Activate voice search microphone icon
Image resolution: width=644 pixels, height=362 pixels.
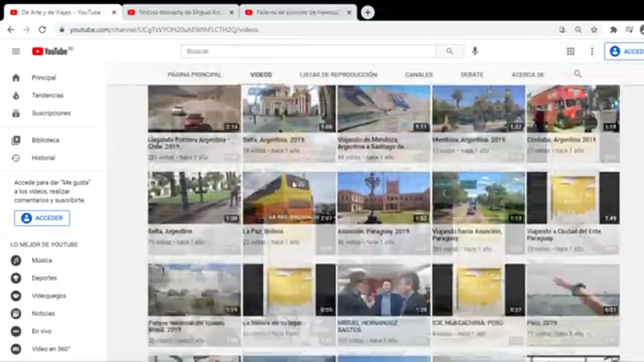click(475, 51)
